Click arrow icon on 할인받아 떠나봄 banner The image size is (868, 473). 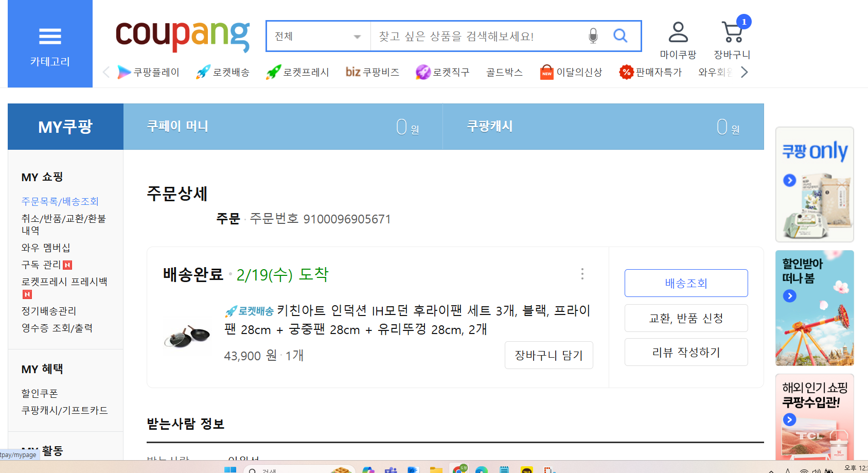pos(789,296)
